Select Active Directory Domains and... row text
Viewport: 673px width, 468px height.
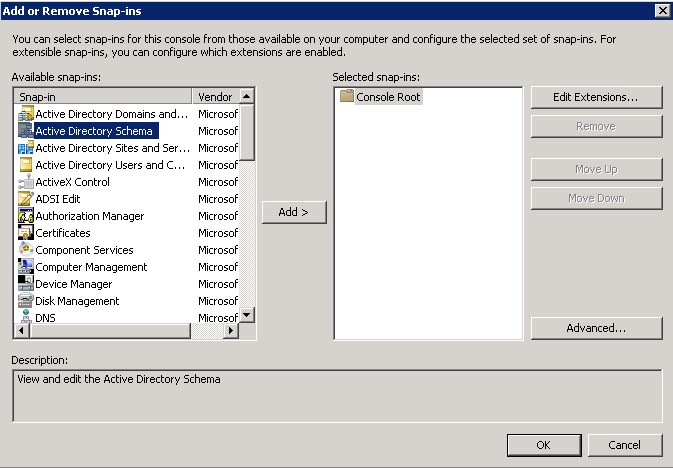click(x=112, y=114)
